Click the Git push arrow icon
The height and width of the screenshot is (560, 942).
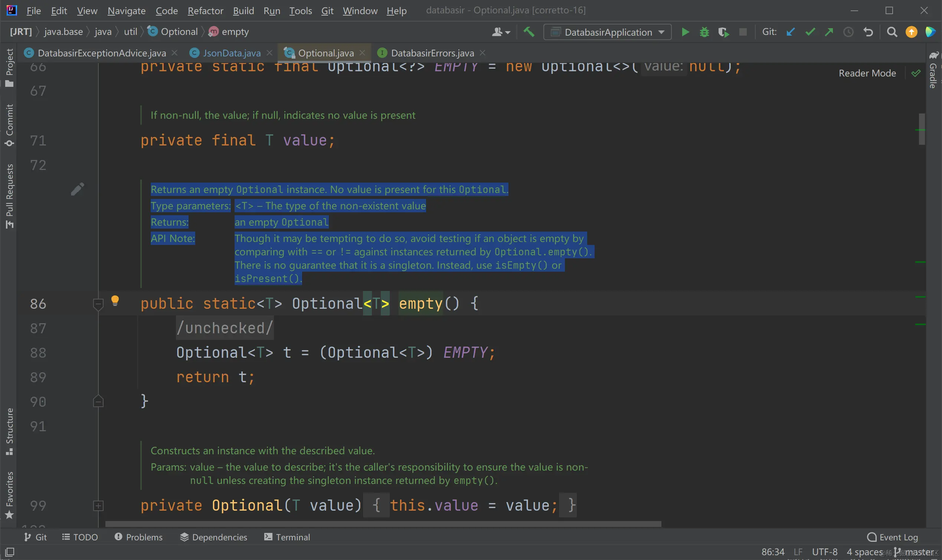[829, 32]
